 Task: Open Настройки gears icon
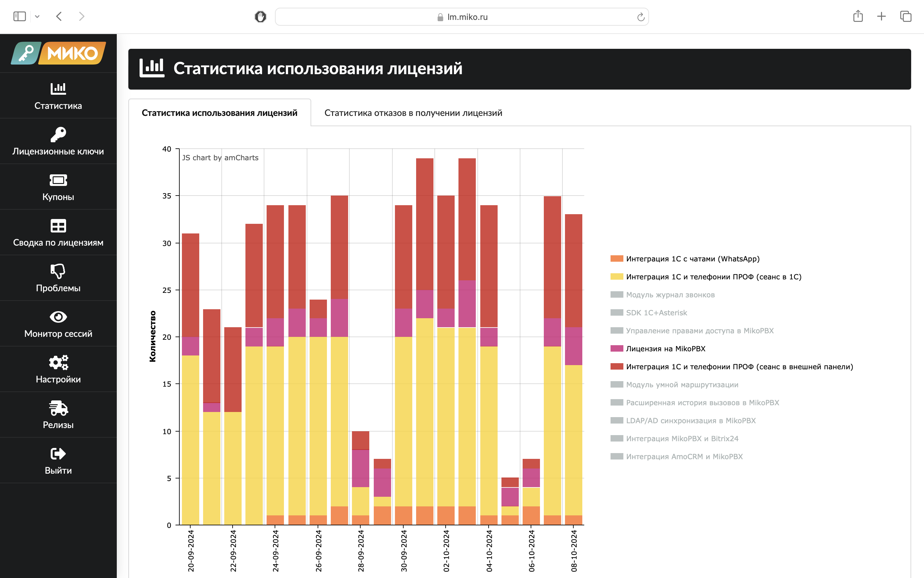58,363
